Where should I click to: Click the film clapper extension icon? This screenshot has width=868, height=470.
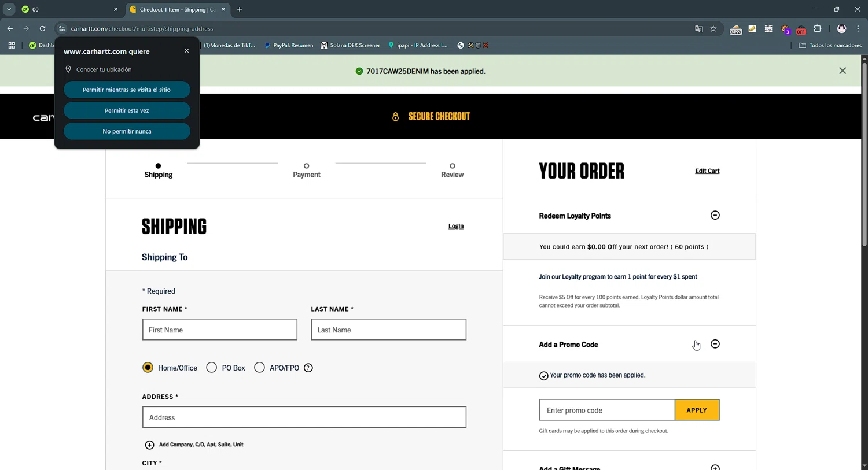(768, 28)
